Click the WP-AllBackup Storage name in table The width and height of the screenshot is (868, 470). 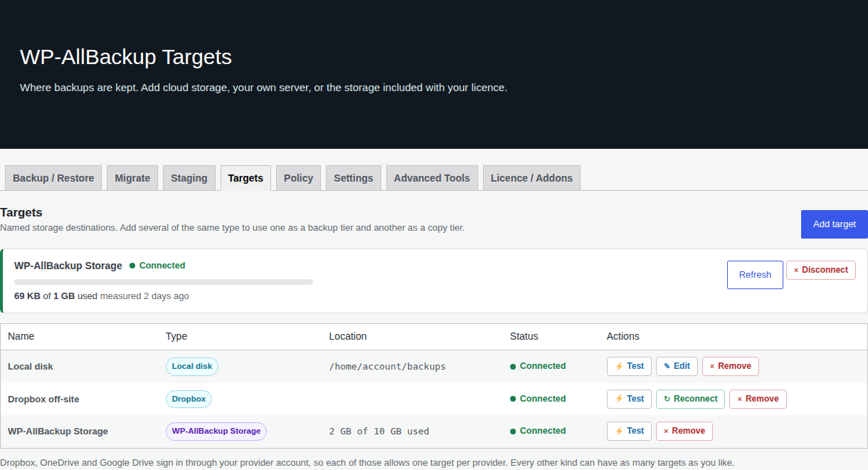point(58,432)
